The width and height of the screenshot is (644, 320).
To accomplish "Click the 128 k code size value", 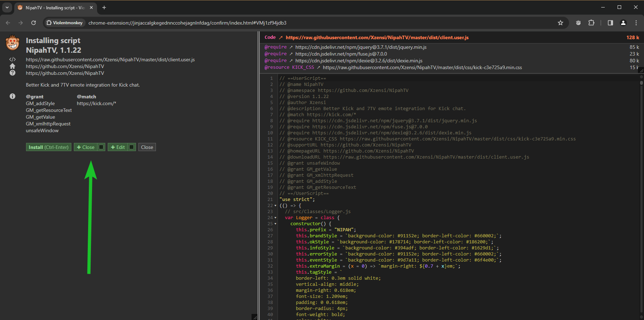I will (x=633, y=37).
